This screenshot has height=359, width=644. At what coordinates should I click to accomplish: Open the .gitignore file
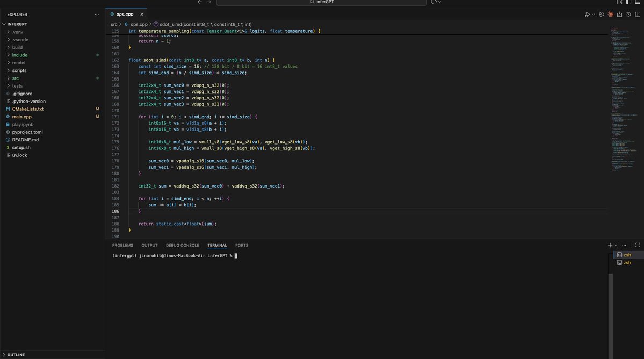click(53, 94)
